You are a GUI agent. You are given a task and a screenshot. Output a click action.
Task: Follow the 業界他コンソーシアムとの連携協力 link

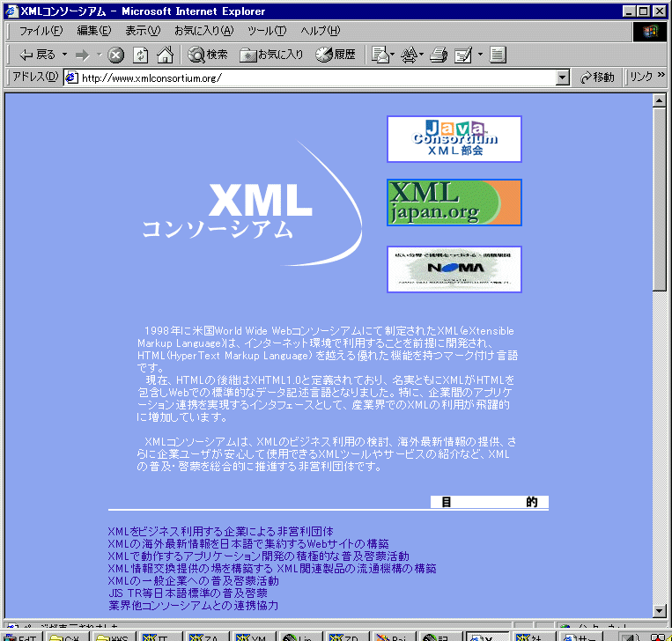193,606
